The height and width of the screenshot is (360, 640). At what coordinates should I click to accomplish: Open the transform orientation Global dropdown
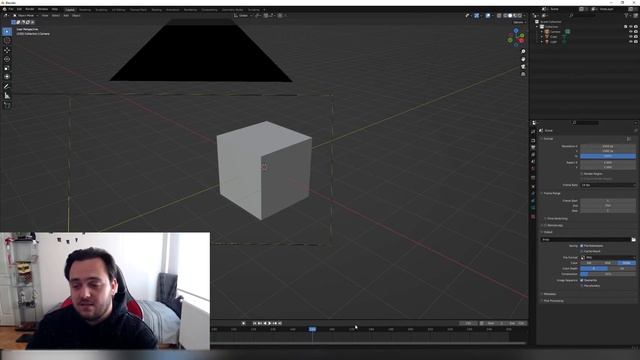(x=243, y=16)
